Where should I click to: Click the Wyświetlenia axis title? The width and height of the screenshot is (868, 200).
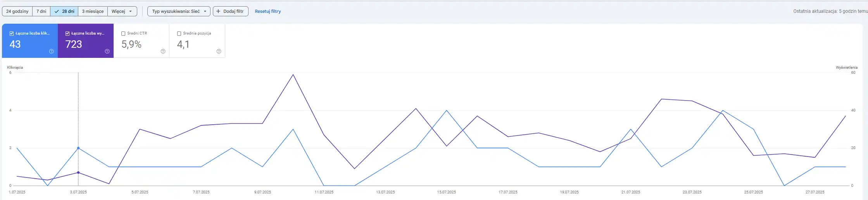pyautogui.click(x=847, y=68)
